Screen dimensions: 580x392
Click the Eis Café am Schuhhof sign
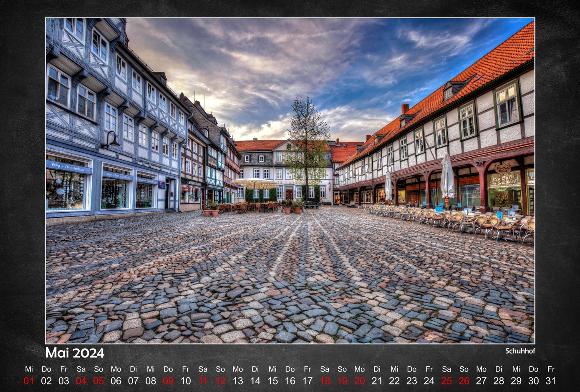pyautogui.click(x=504, y=177)
